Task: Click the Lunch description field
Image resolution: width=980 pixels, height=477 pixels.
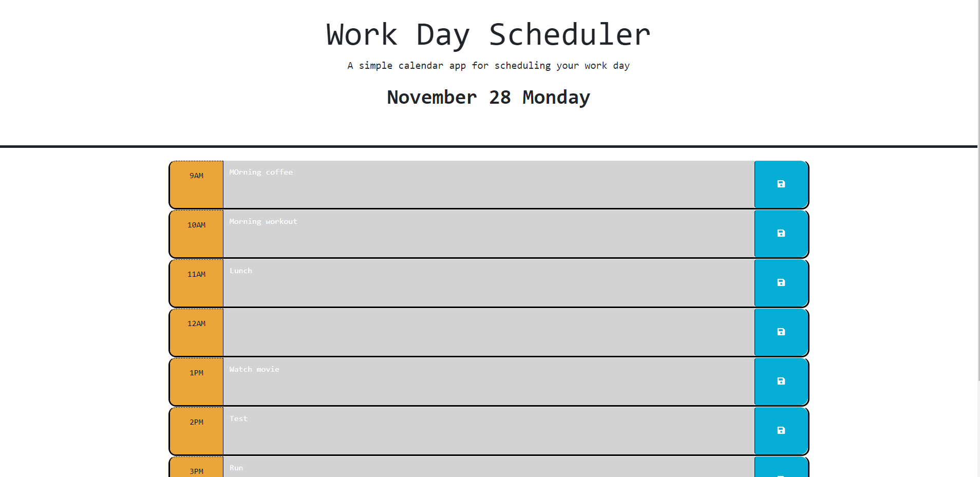Action: coord(488,283)
